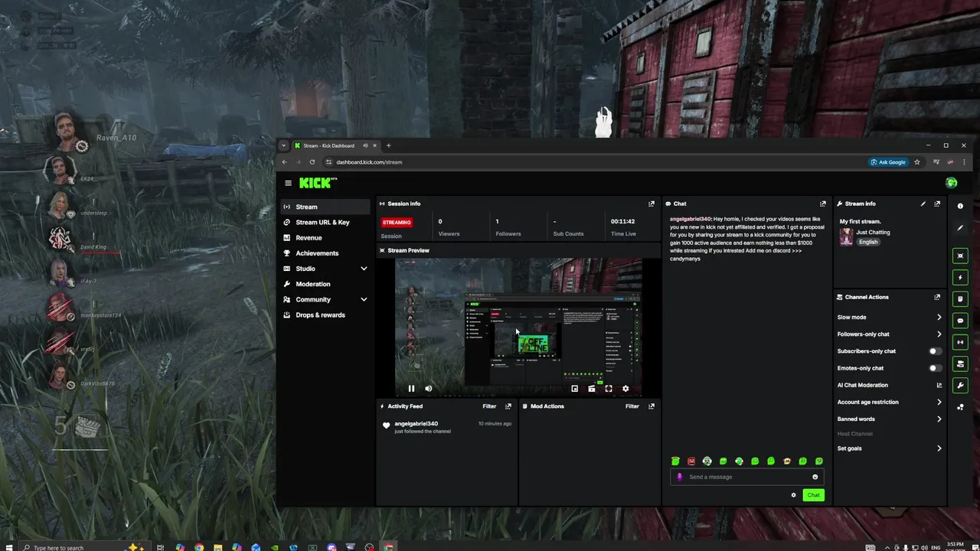The image size is (980, 551).
Task: Click the bubbles icon at right rail bottom
Action: [x=960, y=407]
